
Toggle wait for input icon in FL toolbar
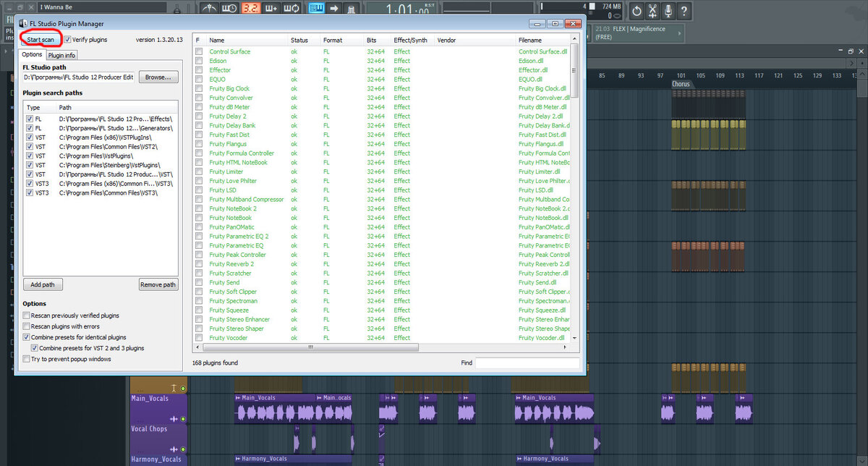point(229,9)
